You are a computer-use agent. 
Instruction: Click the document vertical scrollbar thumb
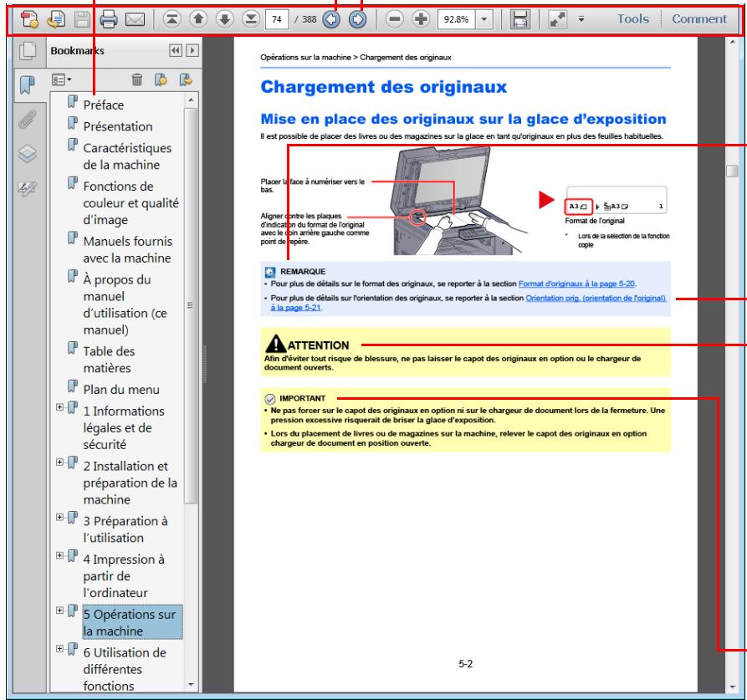tap(732, 171)
